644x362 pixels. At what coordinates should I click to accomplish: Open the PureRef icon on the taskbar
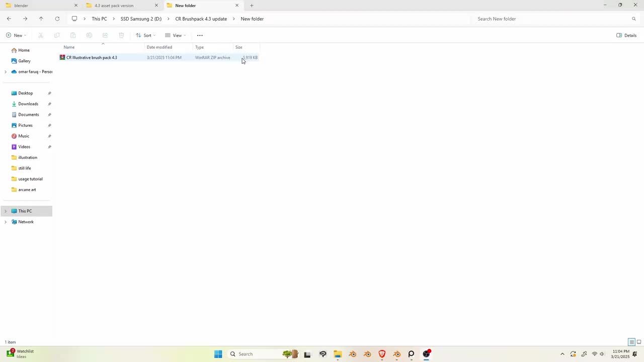[411, 354]
